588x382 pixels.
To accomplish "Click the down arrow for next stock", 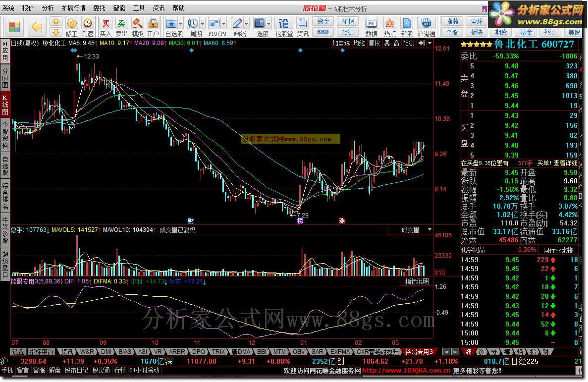I will [x=56, y=32].
